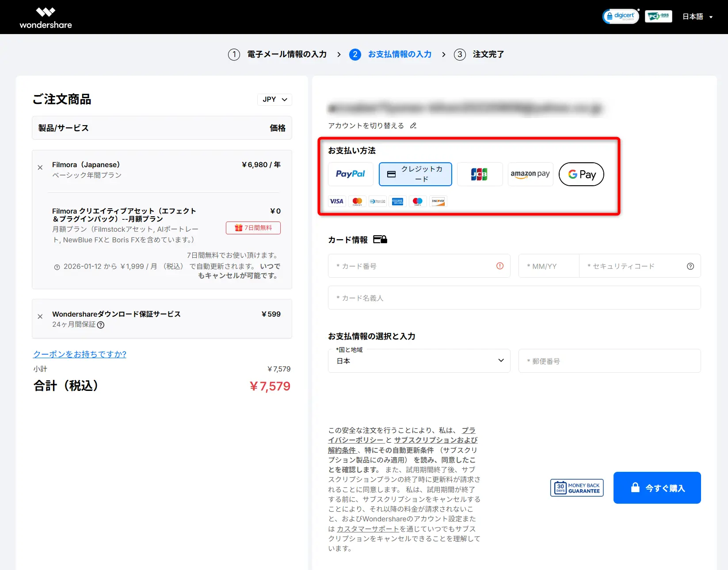Click the Wondershare logo in header
Image resolution: width=728 pixels, height=570 pixels.
(x=46, y=18)
